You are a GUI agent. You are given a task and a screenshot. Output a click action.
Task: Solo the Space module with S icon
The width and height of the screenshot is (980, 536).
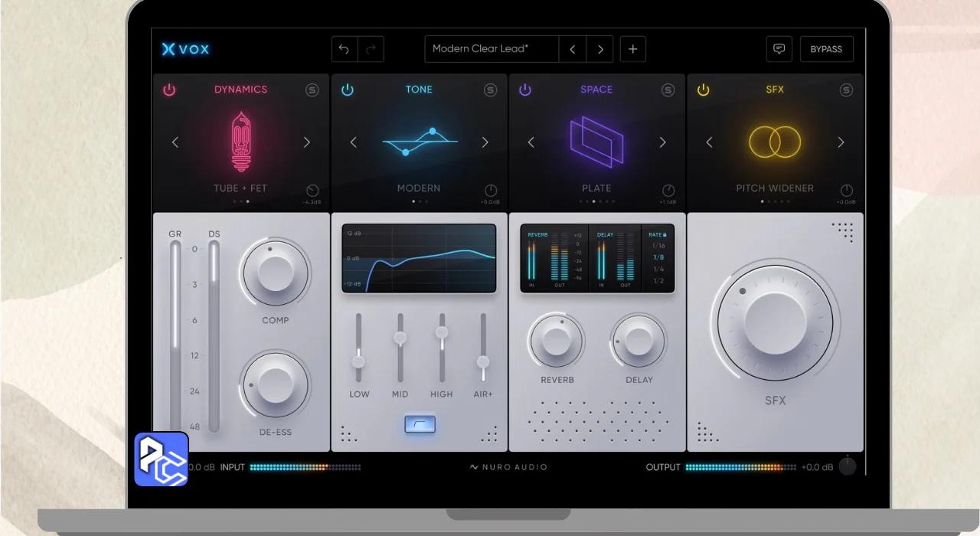(x=668, y=90)
